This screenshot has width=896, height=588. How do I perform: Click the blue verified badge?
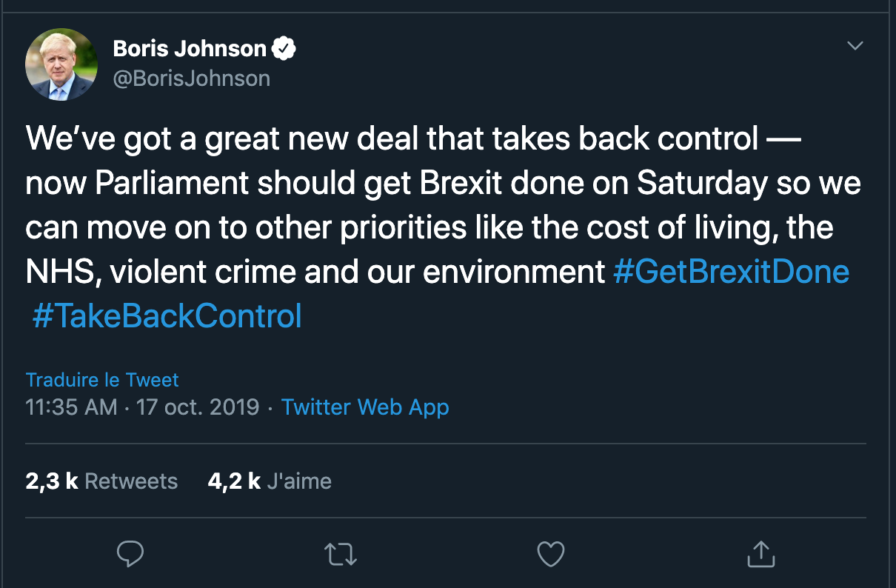coord(284,50)
